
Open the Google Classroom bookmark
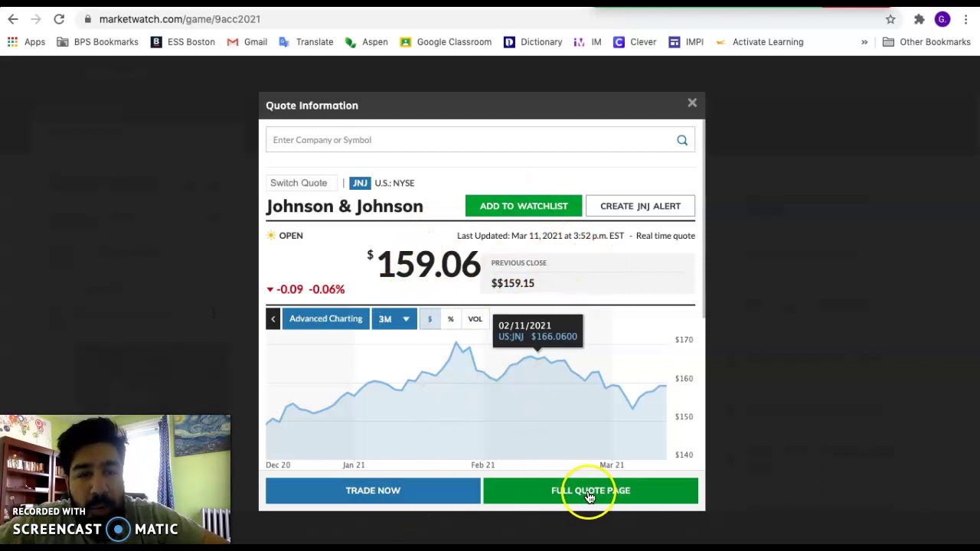tap(446, 42)
